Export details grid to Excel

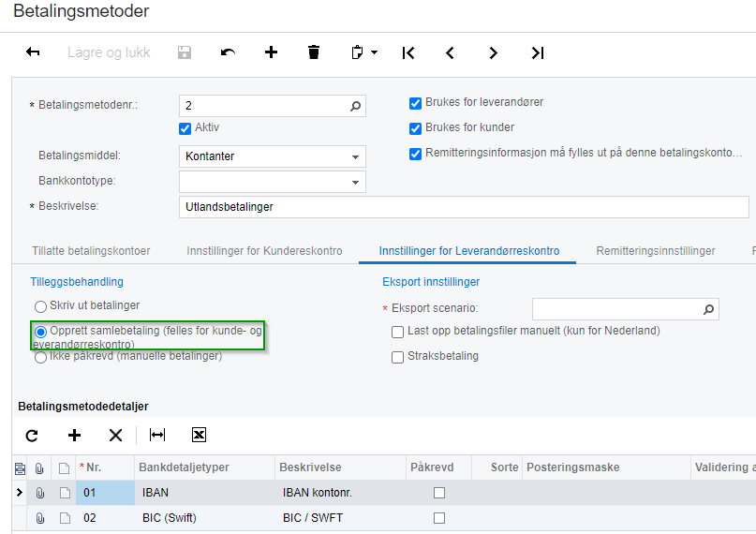pyautogui.click(x=199, y=435)
